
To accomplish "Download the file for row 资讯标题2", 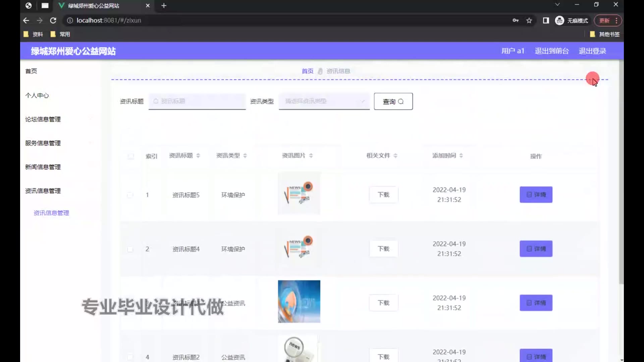I will point(383,356).
